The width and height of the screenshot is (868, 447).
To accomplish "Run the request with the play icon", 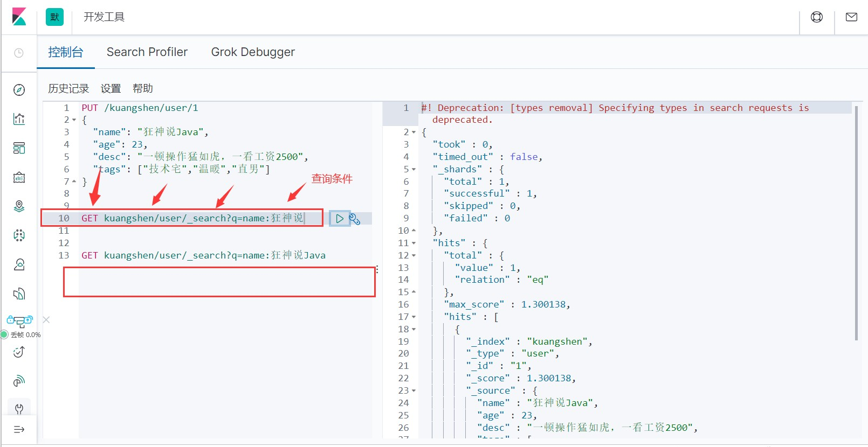I will coord(340,219).
